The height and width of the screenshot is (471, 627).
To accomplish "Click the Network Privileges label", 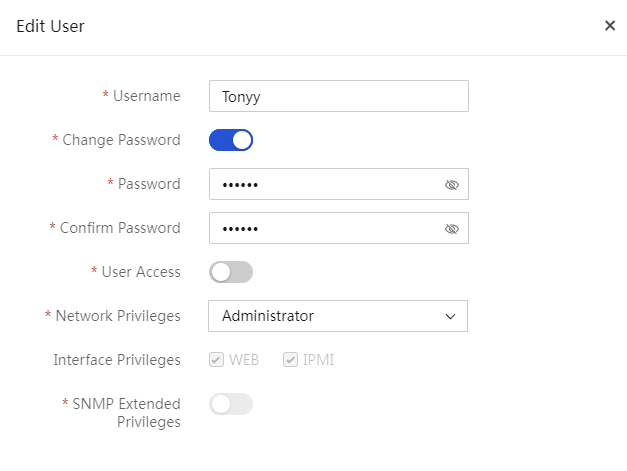I will (118, 316).
